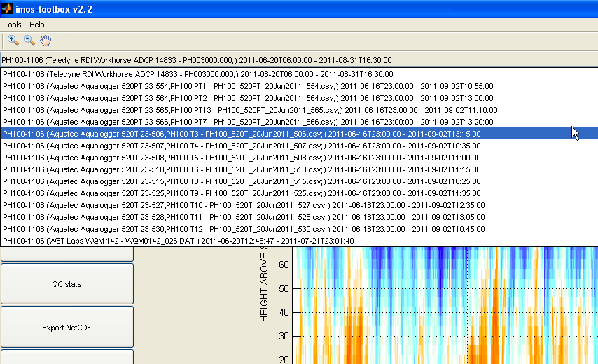
Task: Click y-axis tick label 40
Action: click(x=284, y=312)
